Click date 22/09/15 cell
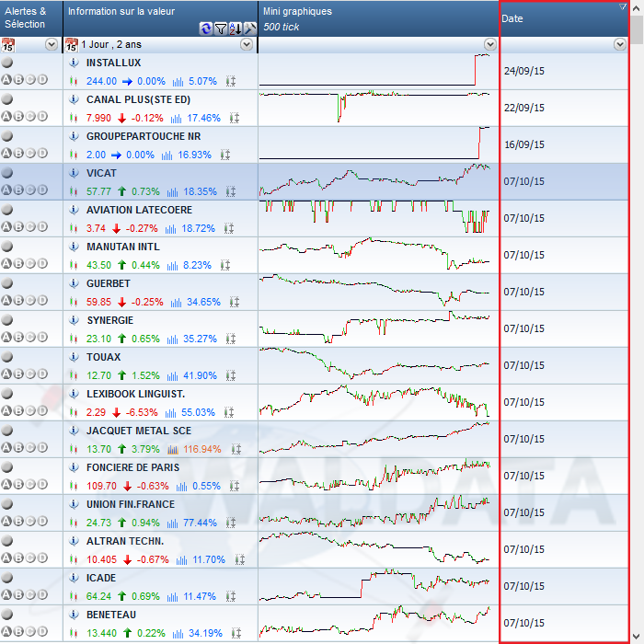The height and width of the screenshot is (644, 644). coord(524,108)
